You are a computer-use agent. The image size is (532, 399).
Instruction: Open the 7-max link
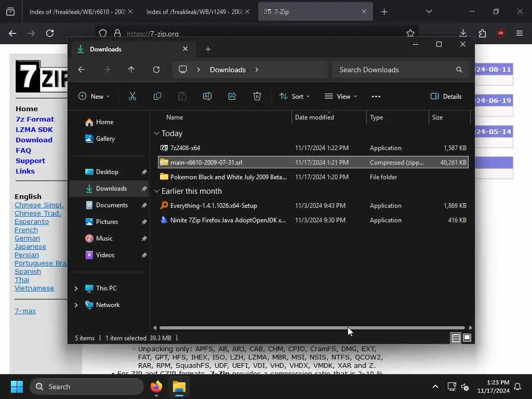[25, 311]
